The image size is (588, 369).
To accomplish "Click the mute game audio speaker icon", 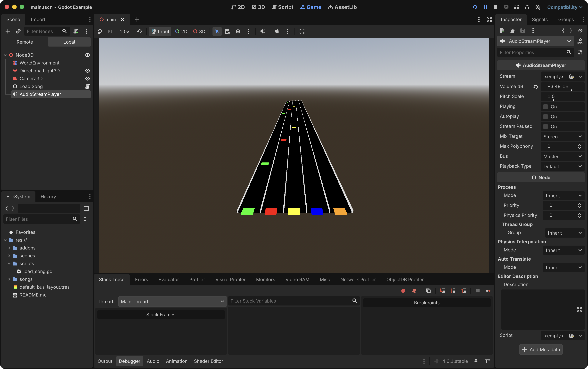I will coord(263,31).
